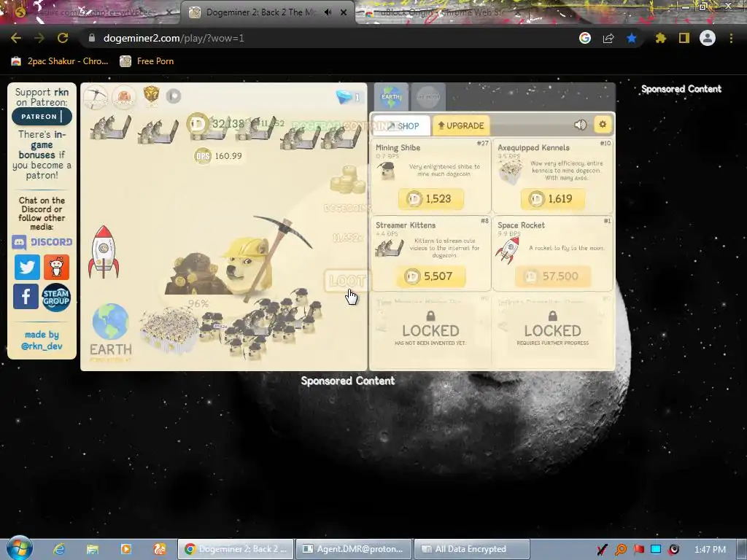Switch to the SHOP tab
747x560 pixels.
[402, 125]
